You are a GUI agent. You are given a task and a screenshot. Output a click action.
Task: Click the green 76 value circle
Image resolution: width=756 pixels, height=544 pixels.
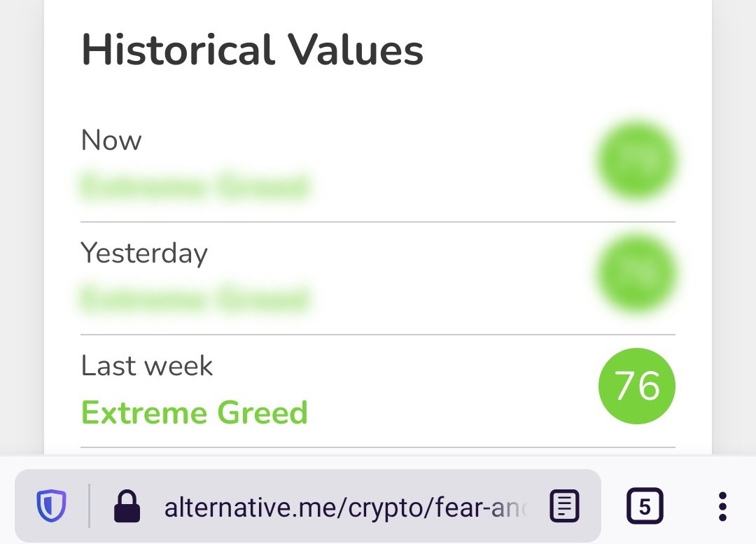[x=636, y=386]
